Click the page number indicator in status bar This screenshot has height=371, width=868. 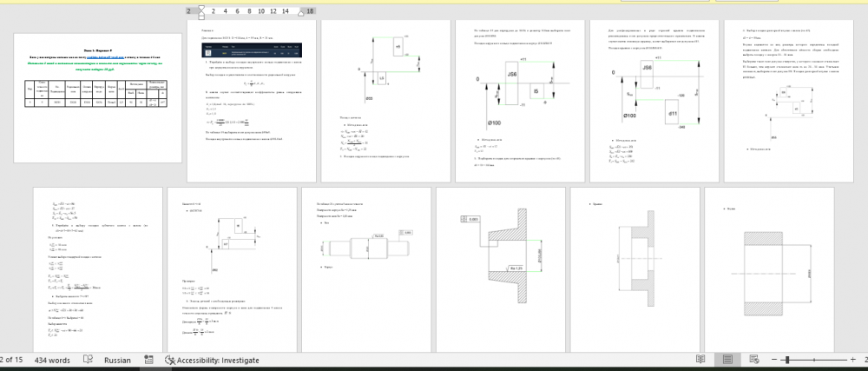(x=12, y=360)
